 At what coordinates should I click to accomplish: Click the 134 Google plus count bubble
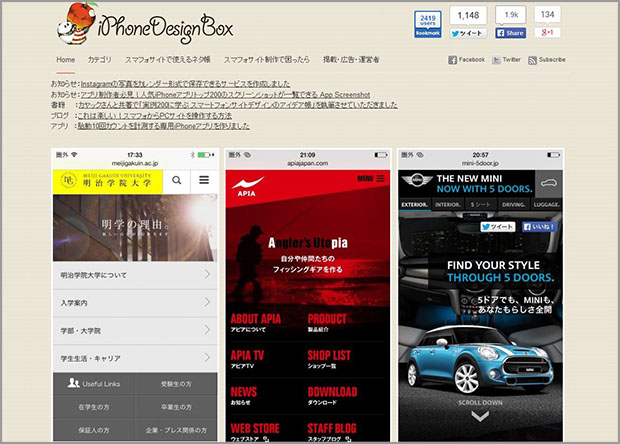[x=548, y=15]
